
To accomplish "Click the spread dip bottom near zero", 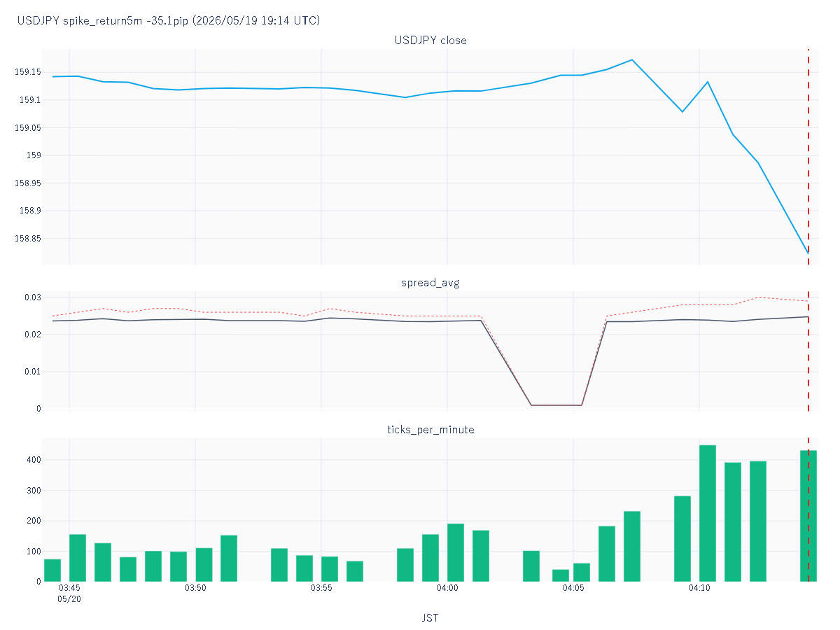I will [x=556, y=405].
